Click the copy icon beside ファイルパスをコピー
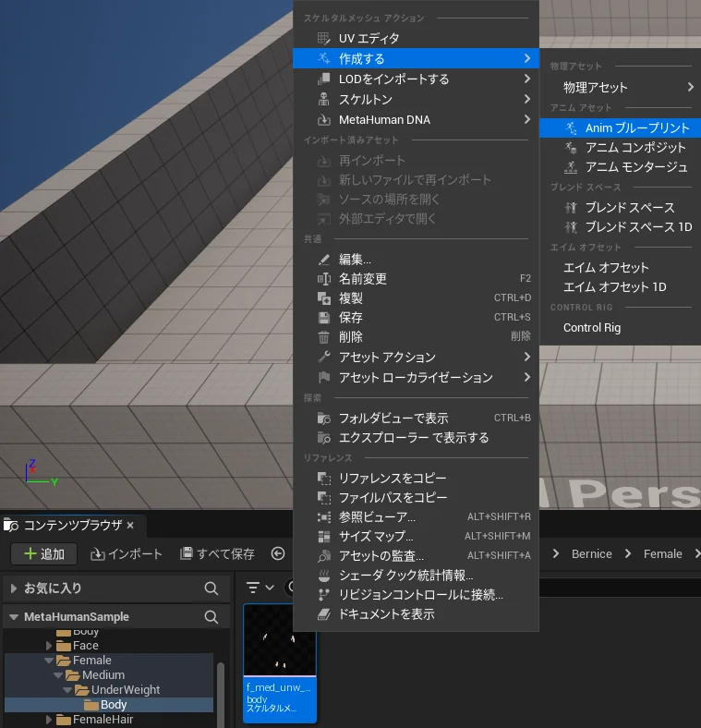Image resolution: width=701 pixels, height=728 pixels. (323, 498)
